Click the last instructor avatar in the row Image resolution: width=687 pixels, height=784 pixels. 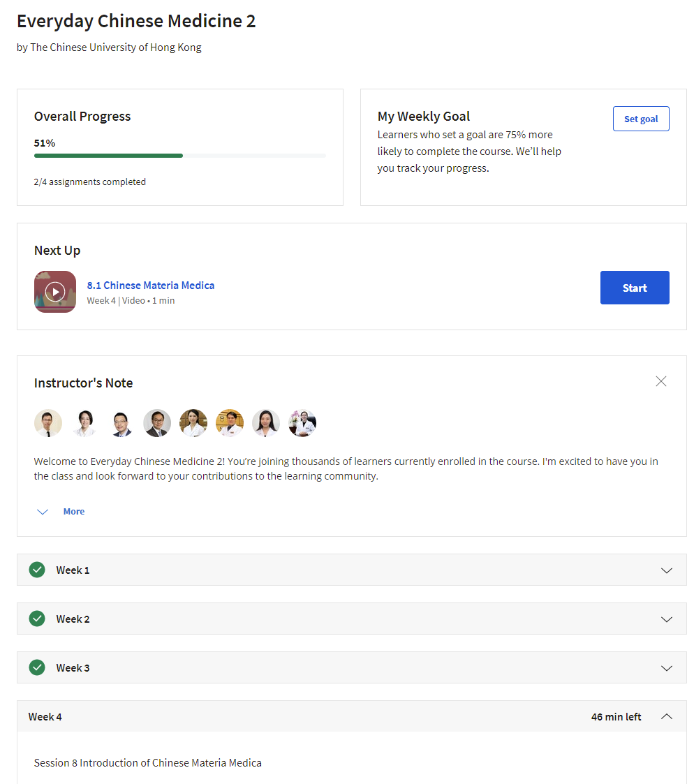[x=302, y=423]
